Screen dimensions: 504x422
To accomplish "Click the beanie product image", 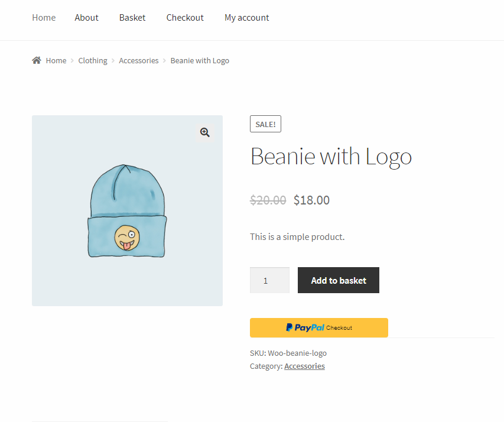I will pos(127,211).
